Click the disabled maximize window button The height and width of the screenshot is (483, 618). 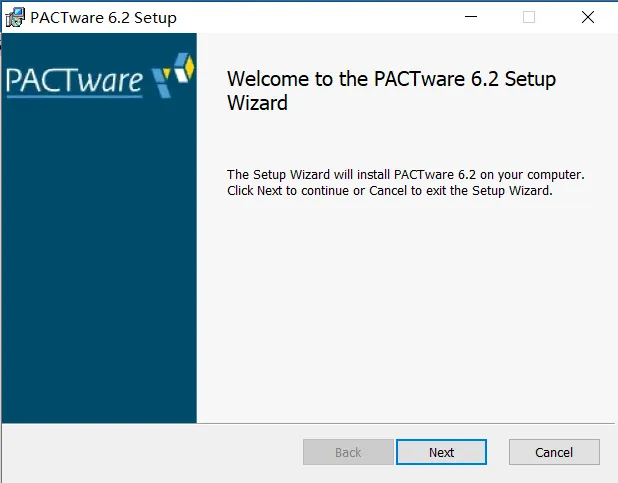tap(529, 17)
